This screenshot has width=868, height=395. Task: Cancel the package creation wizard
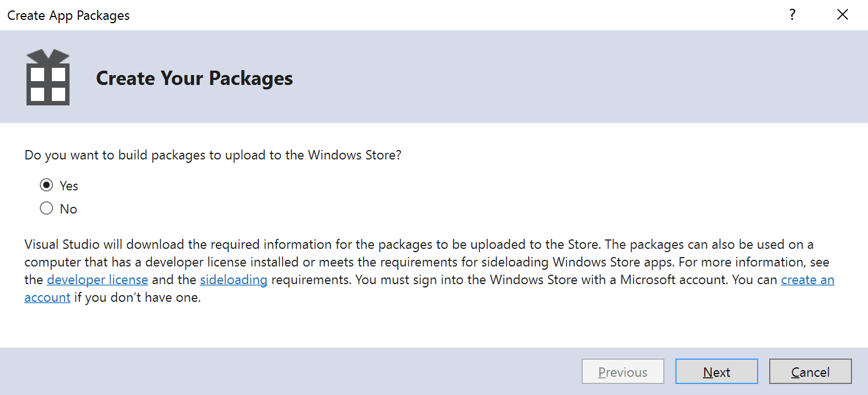tap(811, 371)
